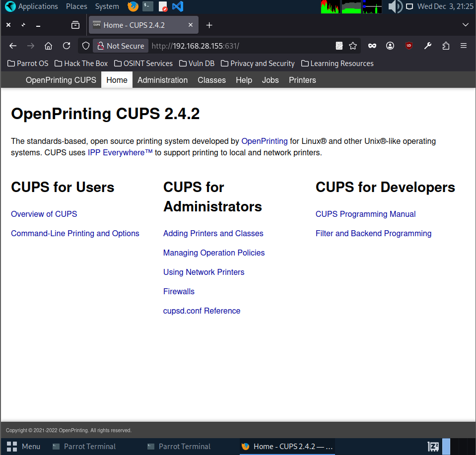Image resolution: width=476 pixels, height=455 pixels.
Task: Bookmark this page with the star icon
Action: [x=353, y=46]
